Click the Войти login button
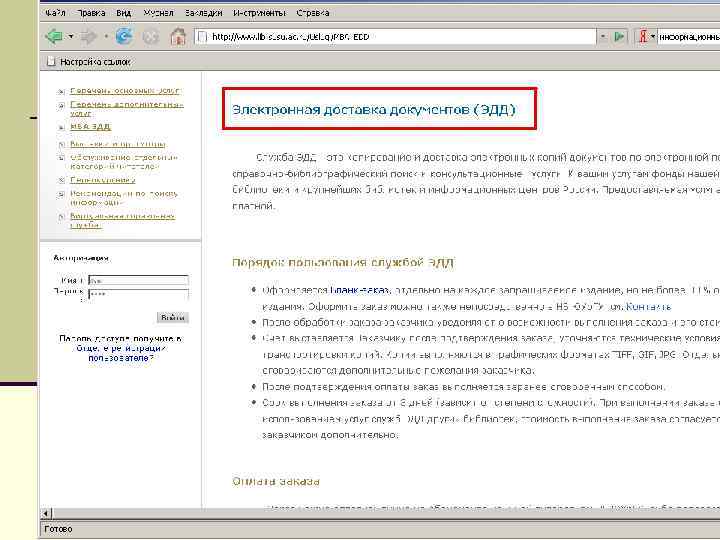 pos(173,317)
